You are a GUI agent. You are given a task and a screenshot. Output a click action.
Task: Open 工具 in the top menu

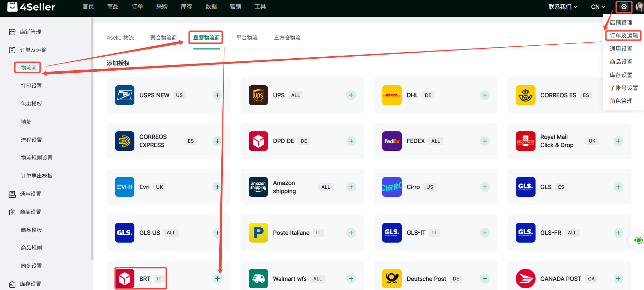[260, 6]
